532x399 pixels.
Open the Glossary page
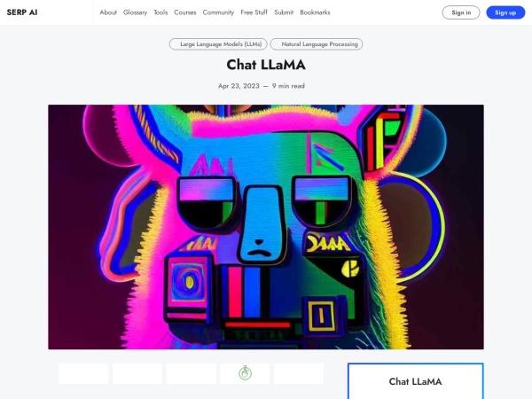coord(135,12)
